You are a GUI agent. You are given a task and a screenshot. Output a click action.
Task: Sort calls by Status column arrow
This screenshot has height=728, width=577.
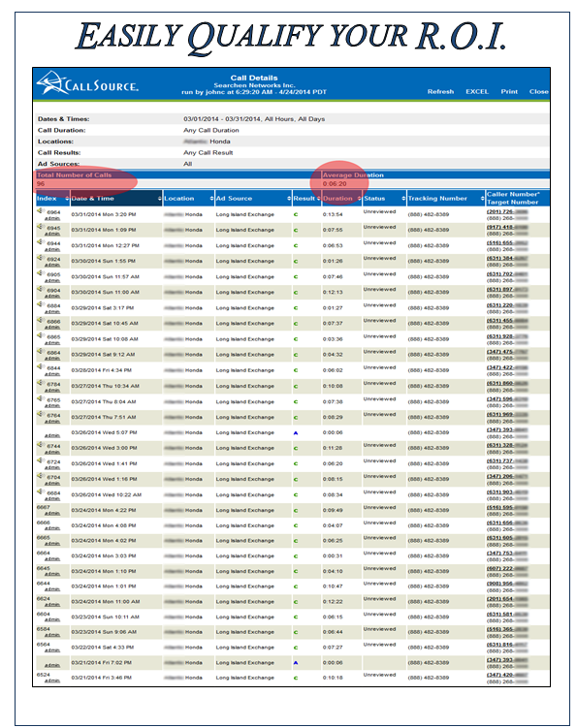pos(403,199)
